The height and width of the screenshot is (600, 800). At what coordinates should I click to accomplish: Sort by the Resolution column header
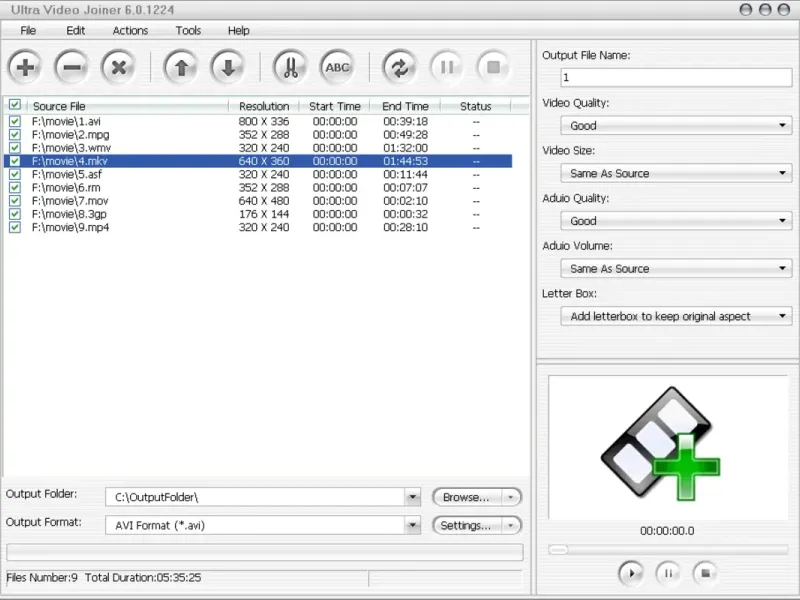tap(264, 106)
